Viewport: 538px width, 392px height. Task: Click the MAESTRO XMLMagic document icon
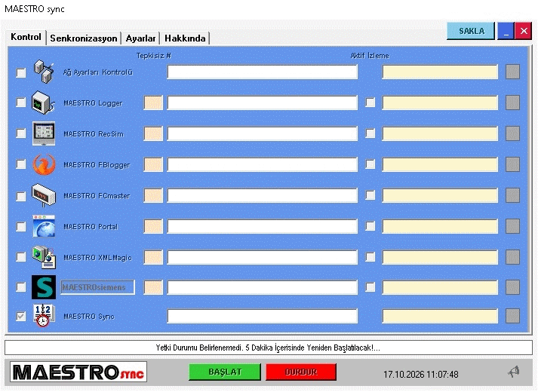point(44,257)
